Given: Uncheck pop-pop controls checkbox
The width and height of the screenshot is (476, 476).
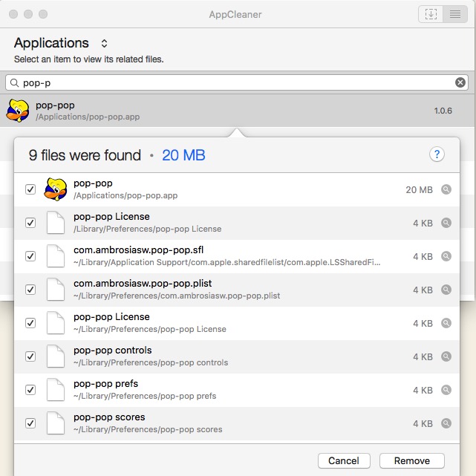Looking at the screenshot, I should tap(30, 356).
